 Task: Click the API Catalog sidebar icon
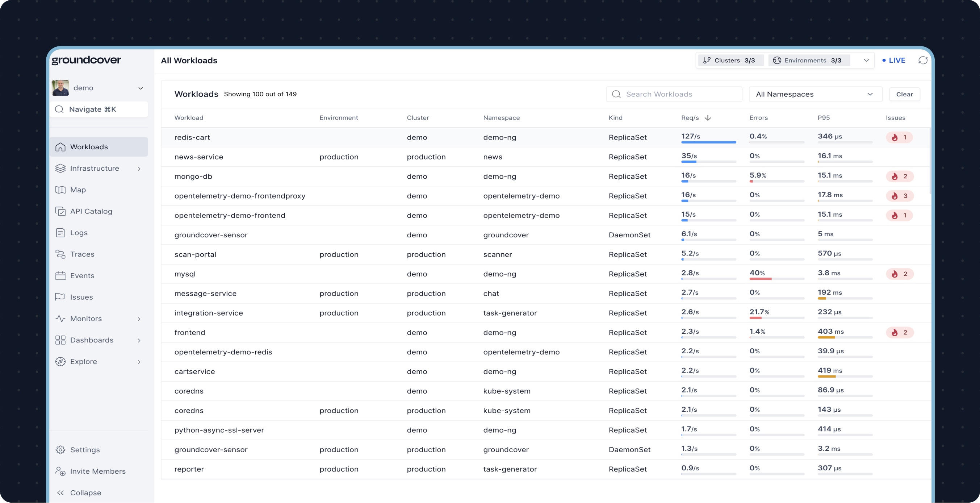(60, 211)
